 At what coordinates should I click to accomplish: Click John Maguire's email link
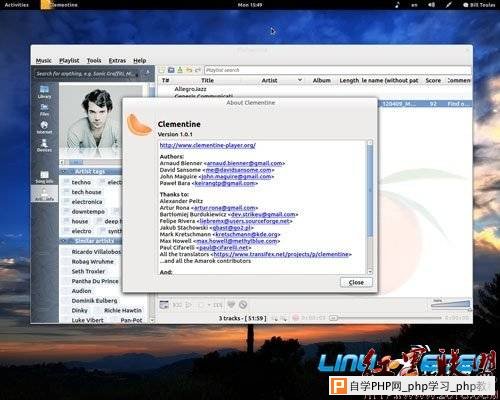click(236, 177)
